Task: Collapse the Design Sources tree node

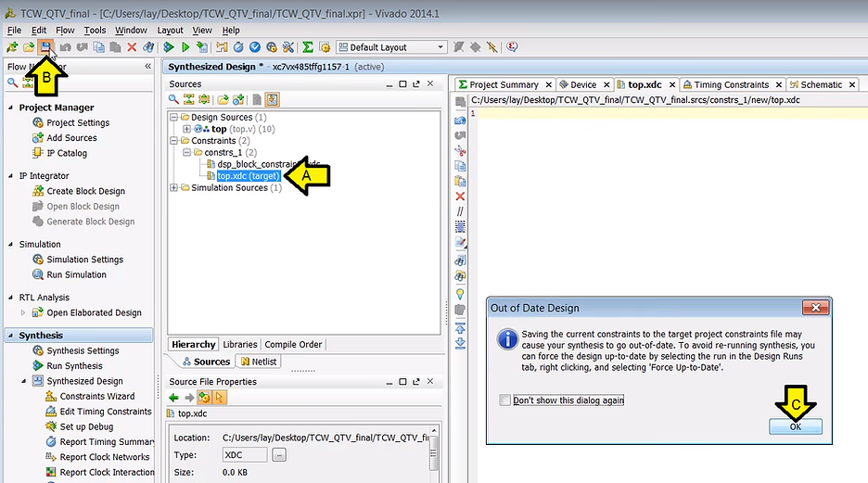Action: pos(173,118)
